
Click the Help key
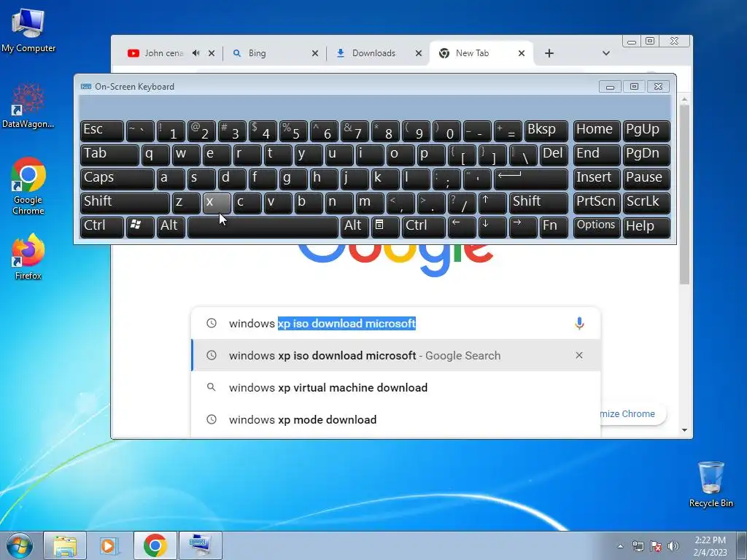646,227
